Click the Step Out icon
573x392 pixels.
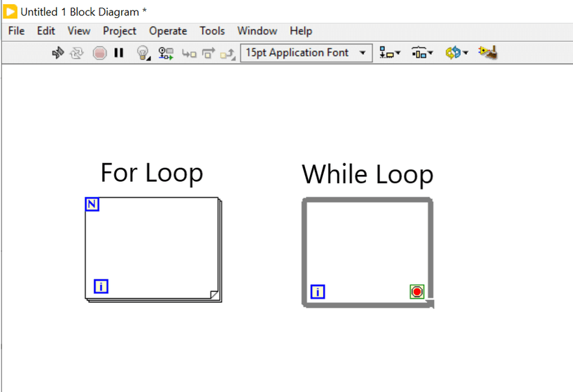pos(228,53)
